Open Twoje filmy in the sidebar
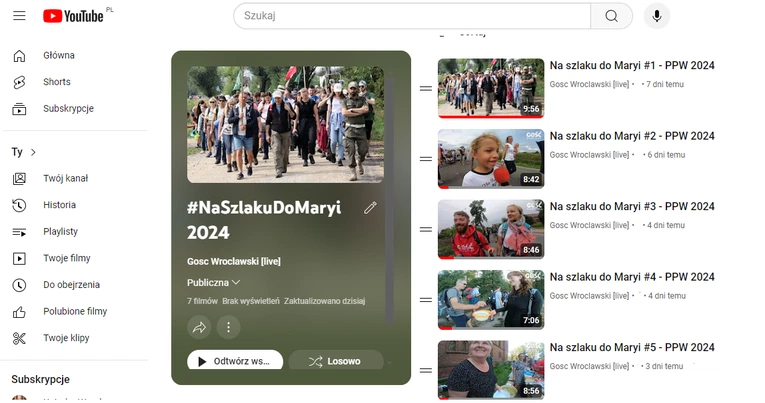 pos(67,258)
